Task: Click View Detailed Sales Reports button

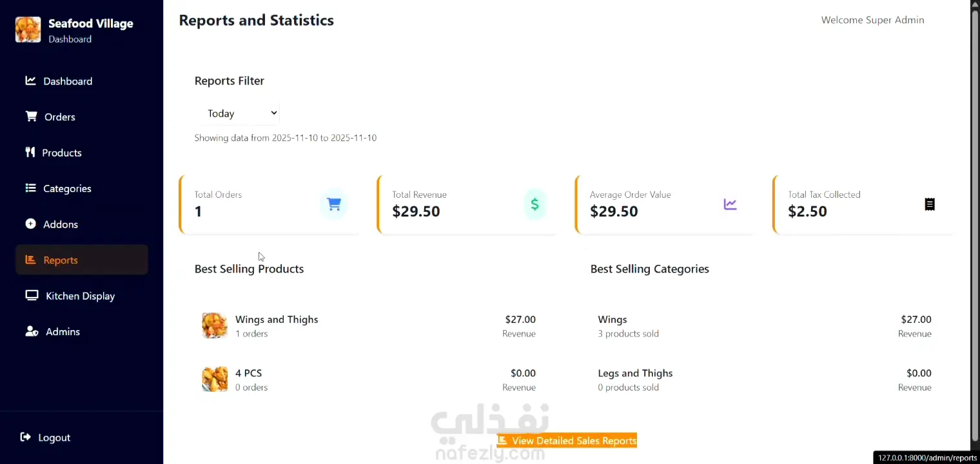Action: click(x=567, y=441)
